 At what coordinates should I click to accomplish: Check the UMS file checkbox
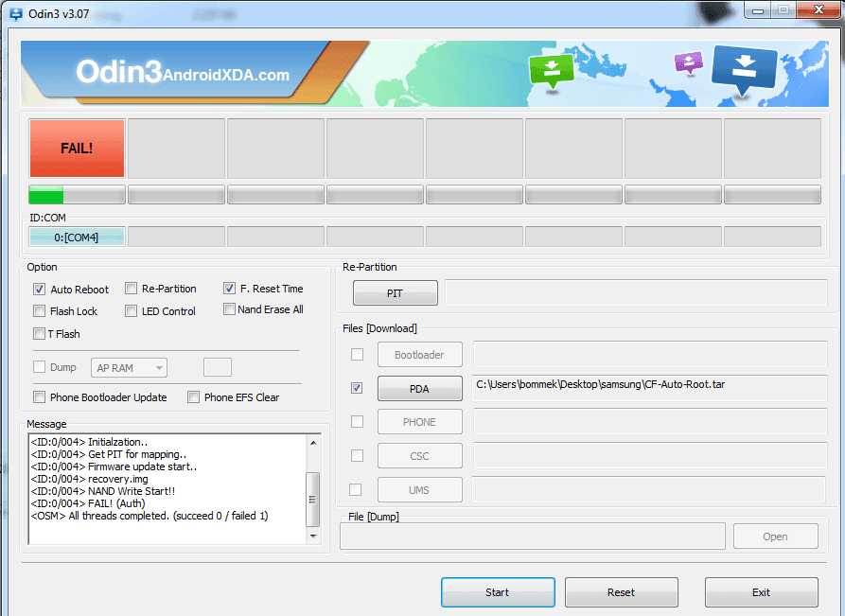point(355,490)
